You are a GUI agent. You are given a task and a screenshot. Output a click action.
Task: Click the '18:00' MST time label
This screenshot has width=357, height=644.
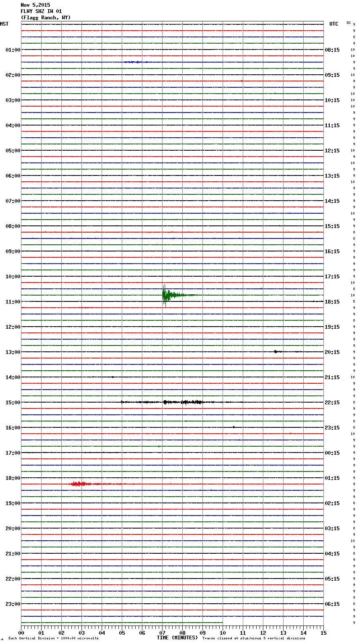[13, 478]
